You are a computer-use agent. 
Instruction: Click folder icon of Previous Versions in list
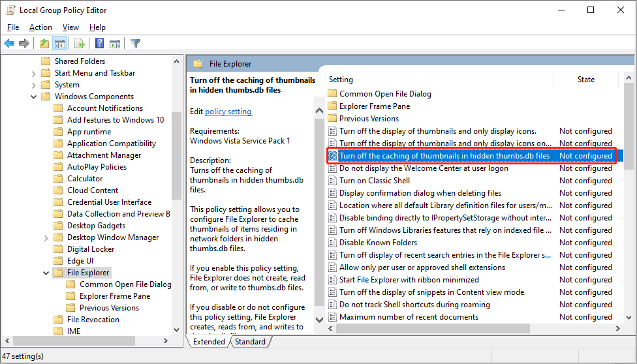tap(332, 119)
